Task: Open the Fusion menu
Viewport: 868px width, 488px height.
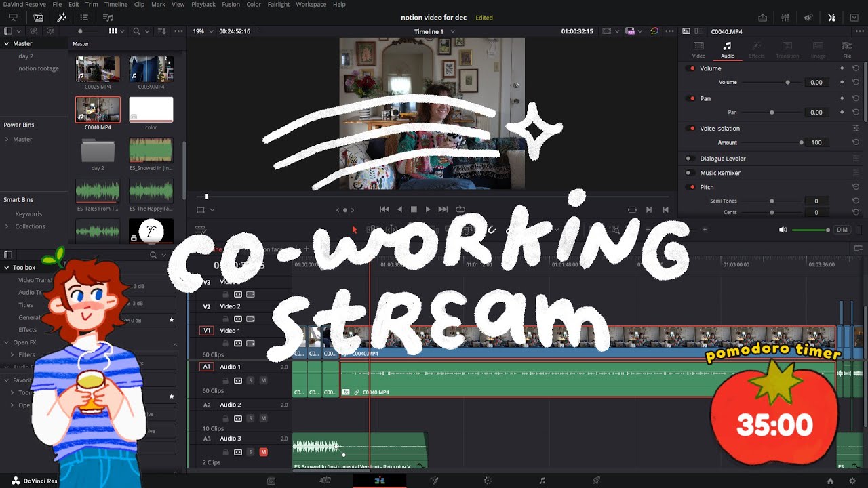Action: point(231,4)
